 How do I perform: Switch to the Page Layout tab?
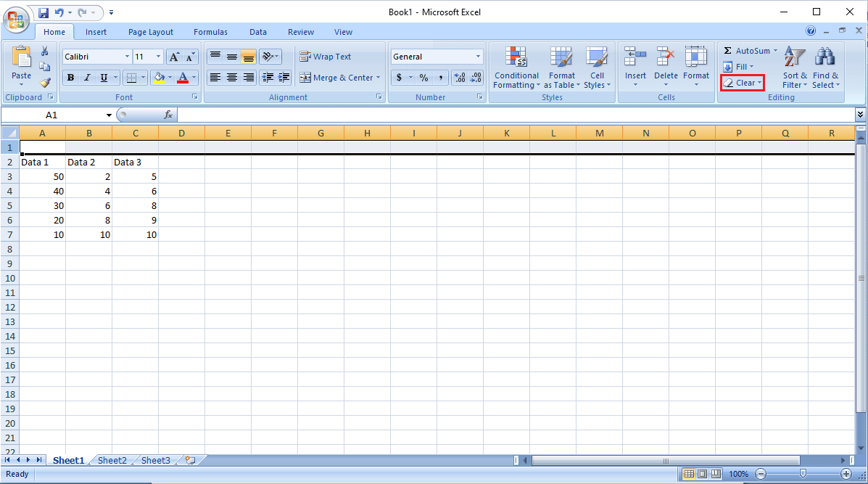tap(151, 32)
